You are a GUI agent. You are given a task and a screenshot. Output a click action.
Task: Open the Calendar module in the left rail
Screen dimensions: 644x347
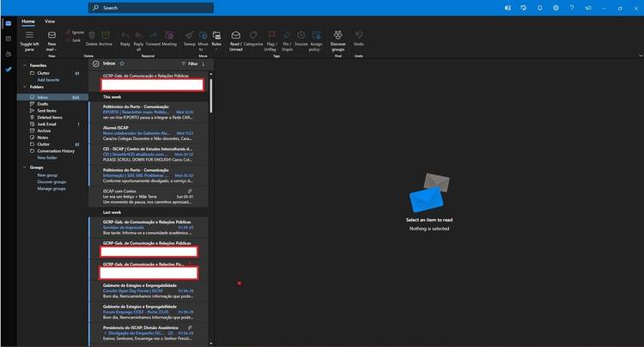9,39
